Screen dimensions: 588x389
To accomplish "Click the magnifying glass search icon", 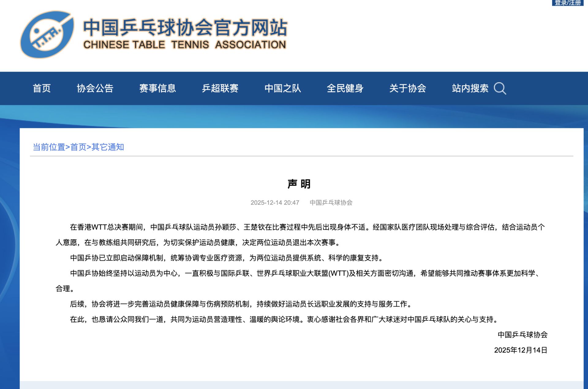I will 500,88.
